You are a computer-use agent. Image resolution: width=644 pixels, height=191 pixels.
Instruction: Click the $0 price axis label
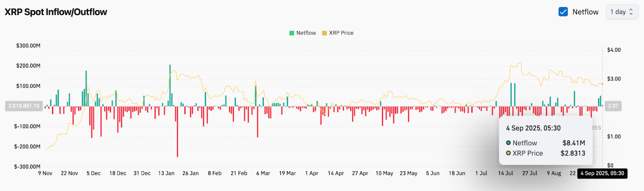[x=610, y=165]
